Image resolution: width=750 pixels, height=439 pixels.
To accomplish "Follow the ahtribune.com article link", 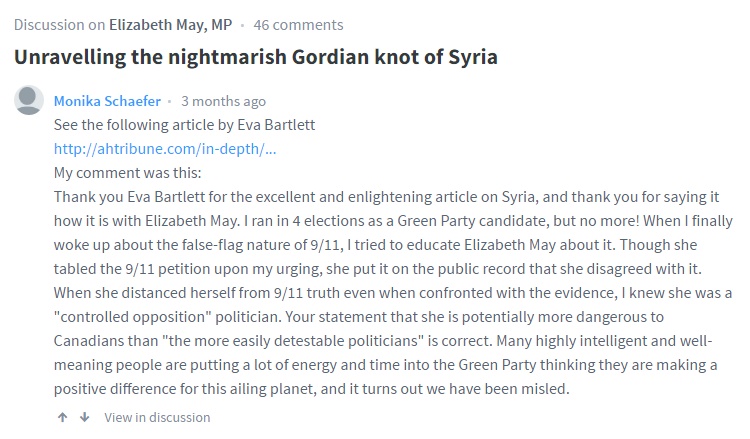I will tap(165, 149).
